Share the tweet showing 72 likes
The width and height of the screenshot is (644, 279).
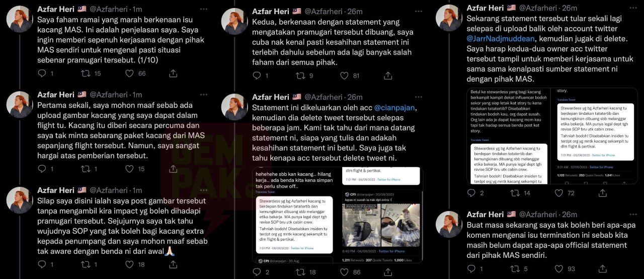coord(601,193)
